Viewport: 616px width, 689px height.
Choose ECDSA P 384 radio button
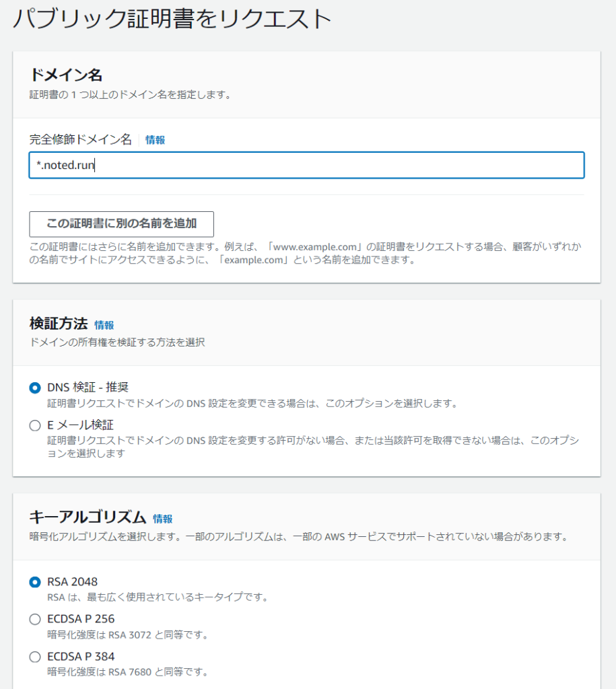pos(35,657)
